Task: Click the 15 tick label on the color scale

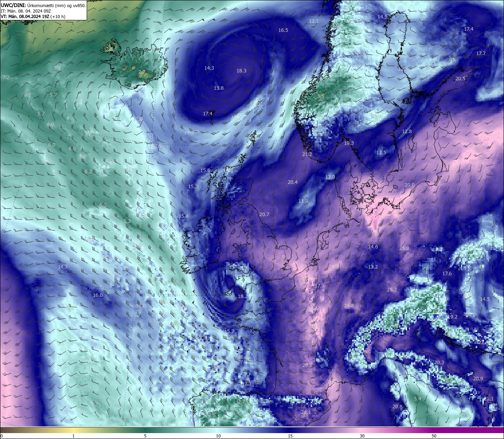Action: click(290, 436)
